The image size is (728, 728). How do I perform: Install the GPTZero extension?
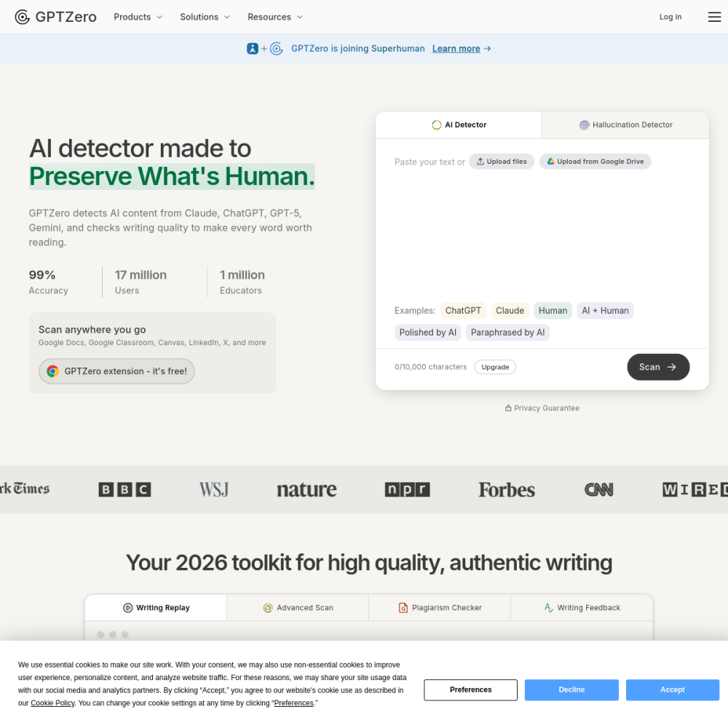coord(116,371)
